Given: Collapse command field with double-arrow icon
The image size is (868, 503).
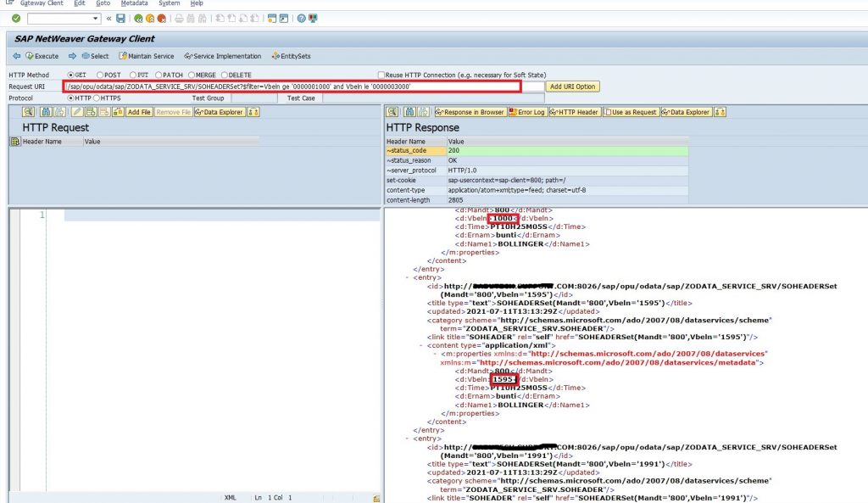Looking at the screenshot, I should point(108,19).
